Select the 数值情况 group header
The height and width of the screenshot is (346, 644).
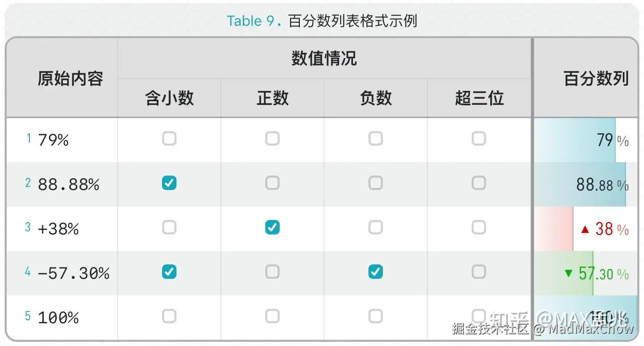tap(324, 59)
